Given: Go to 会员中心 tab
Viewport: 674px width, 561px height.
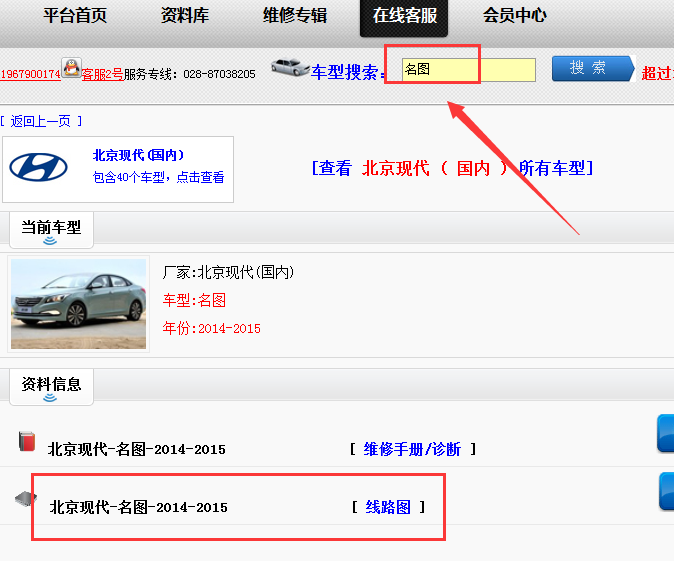Looking at the screenshot, I should coord(515,15).
